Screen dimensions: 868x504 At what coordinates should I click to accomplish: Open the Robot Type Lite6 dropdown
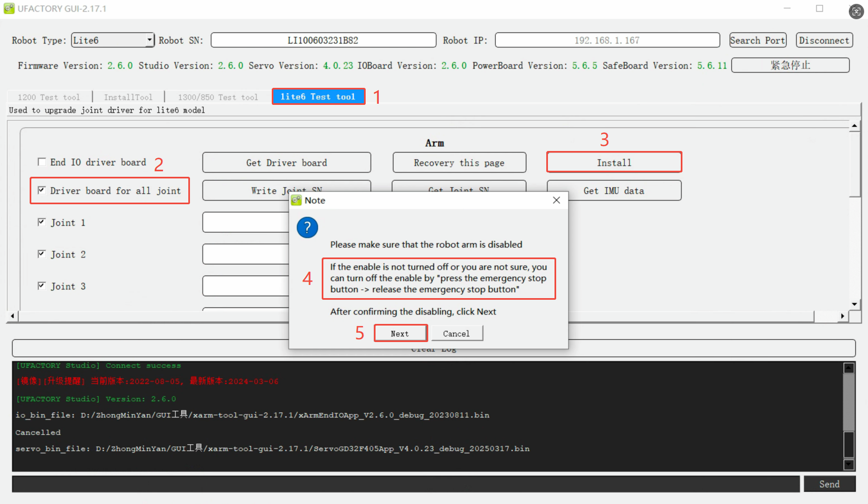click(x=113, y=40)
